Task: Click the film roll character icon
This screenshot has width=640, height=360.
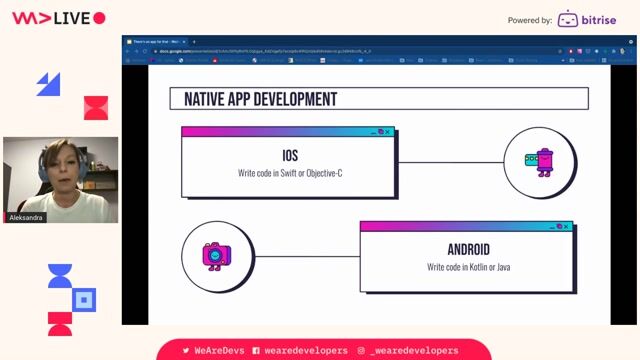Action: [x=540, y=162]
